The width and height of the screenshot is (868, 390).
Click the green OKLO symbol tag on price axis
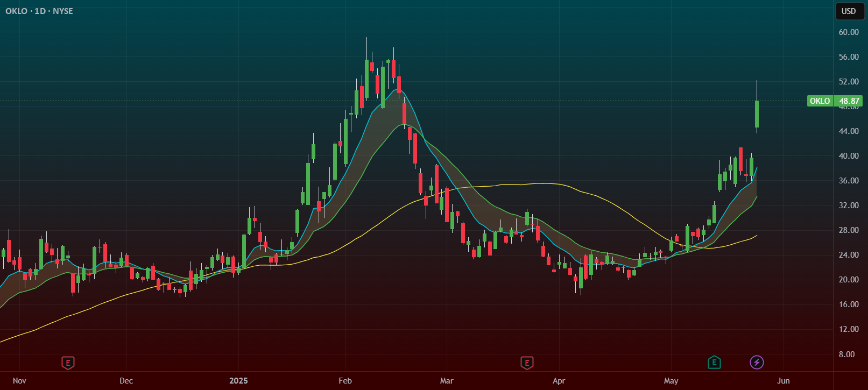[x=820, y=101]
